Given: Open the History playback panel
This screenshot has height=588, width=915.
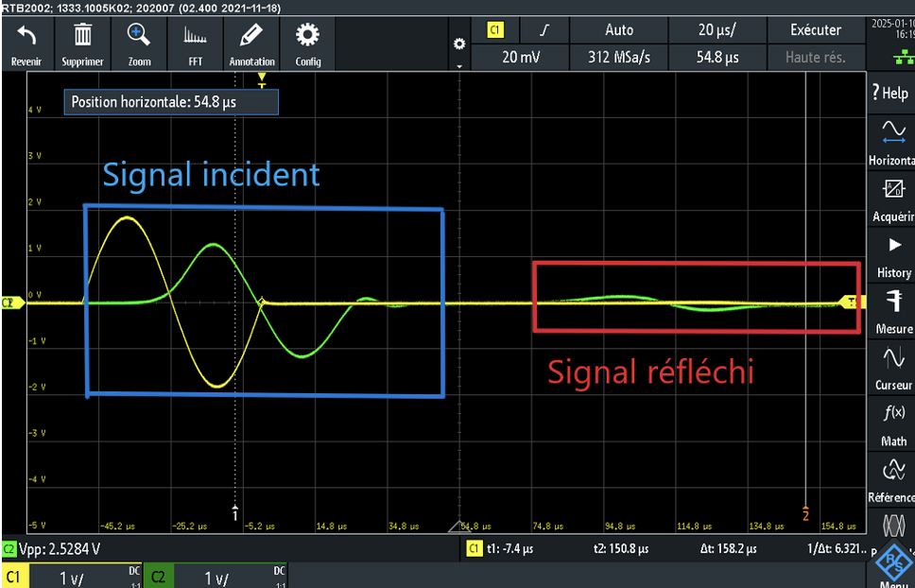Looking at the screenshot, I should click(891, 255).
